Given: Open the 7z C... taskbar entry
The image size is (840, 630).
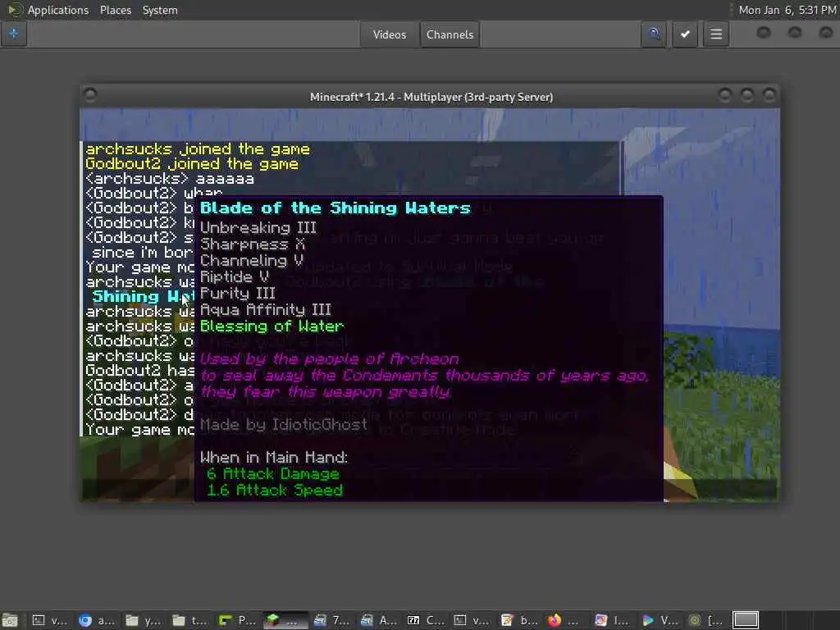Looking at the screenshot, I should tap(425, 620).
